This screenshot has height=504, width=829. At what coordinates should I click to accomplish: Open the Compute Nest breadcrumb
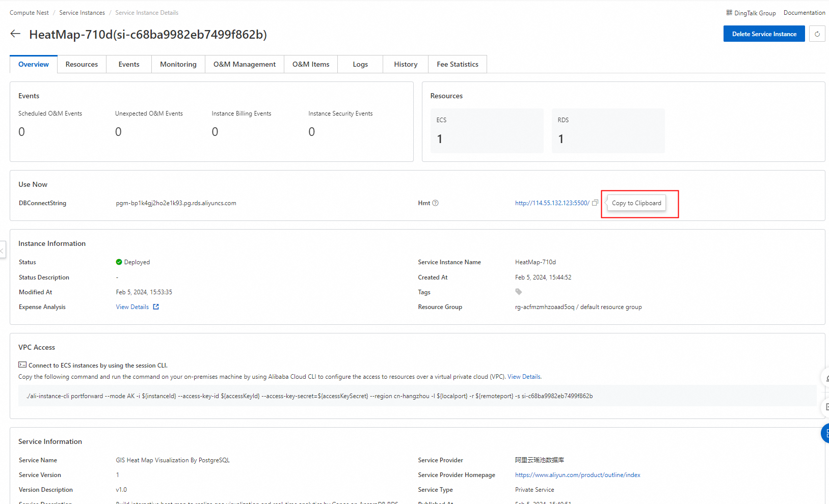coord(29,13)
